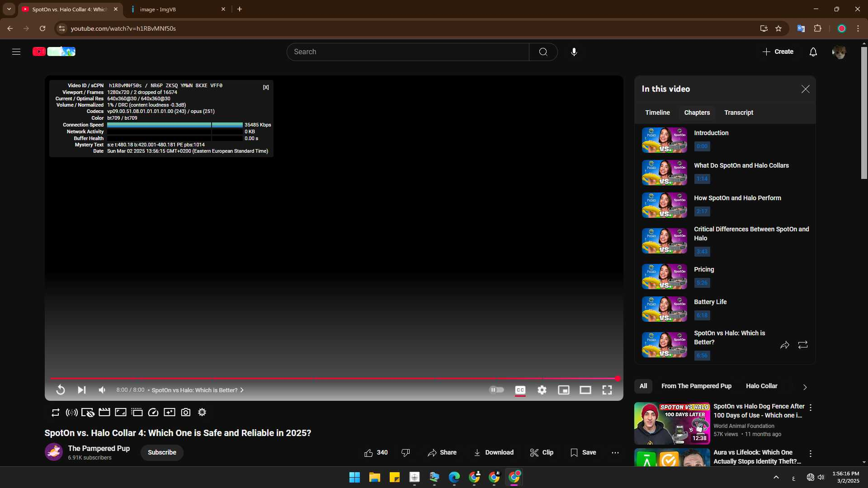Jump to the Introduction chapter
The height and width of the screenshot is (488, 868).
725,140
